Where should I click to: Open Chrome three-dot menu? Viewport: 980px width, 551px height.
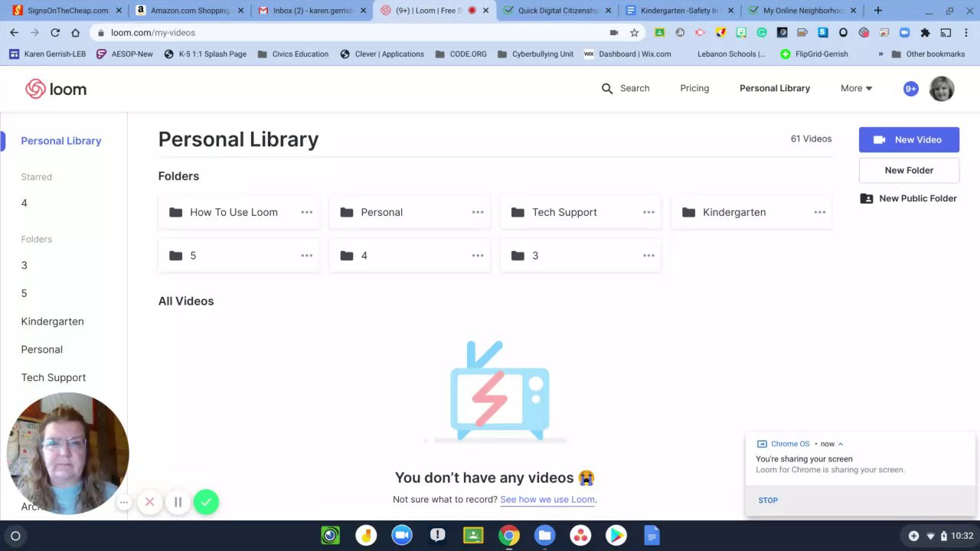coord(966,32)
